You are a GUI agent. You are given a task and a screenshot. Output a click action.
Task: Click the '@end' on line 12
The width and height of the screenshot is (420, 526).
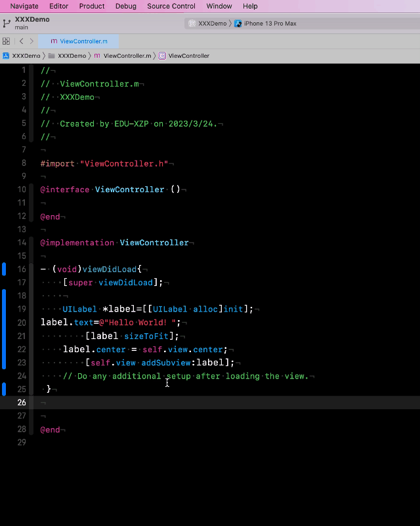coord(50,216)
